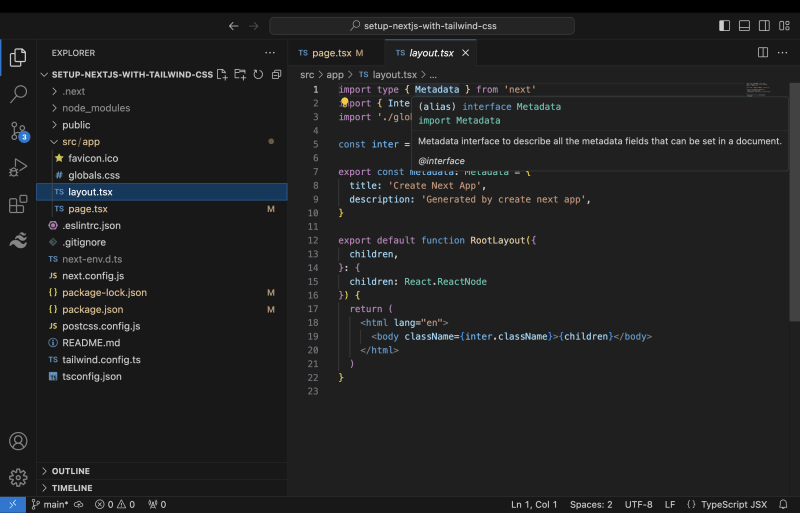Click the lightbulb code action icon
800x513 pixels.
point(344,103)
